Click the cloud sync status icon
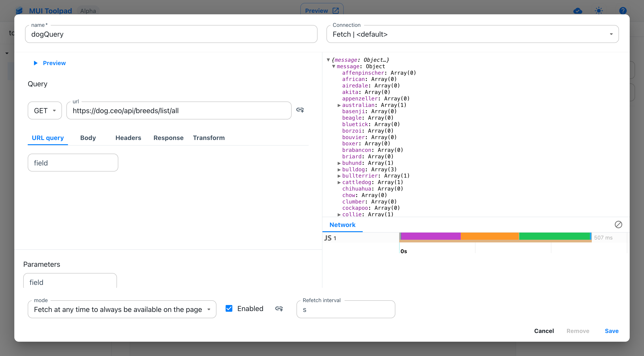Image resolution: width=644 pixels, height=356 pixels. 578,11
